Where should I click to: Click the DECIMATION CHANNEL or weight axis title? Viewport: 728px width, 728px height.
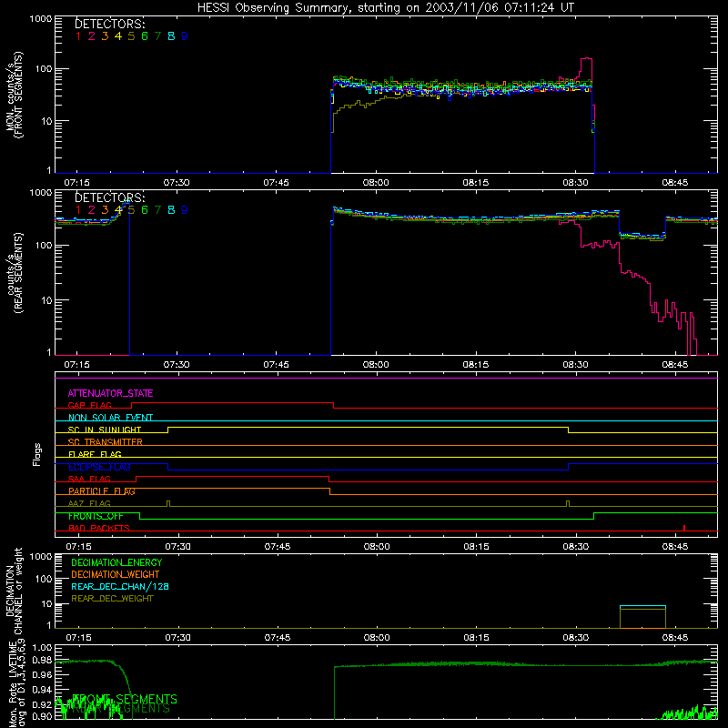(x=14, y=591)
